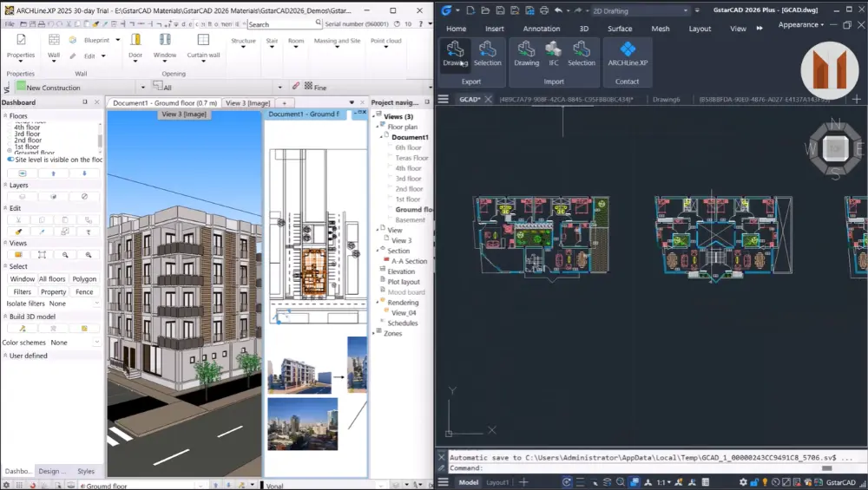This screenshot has height=490, width=868.
Task: Click the GstarCAD status bar settings gear
Action: point(744,482)
